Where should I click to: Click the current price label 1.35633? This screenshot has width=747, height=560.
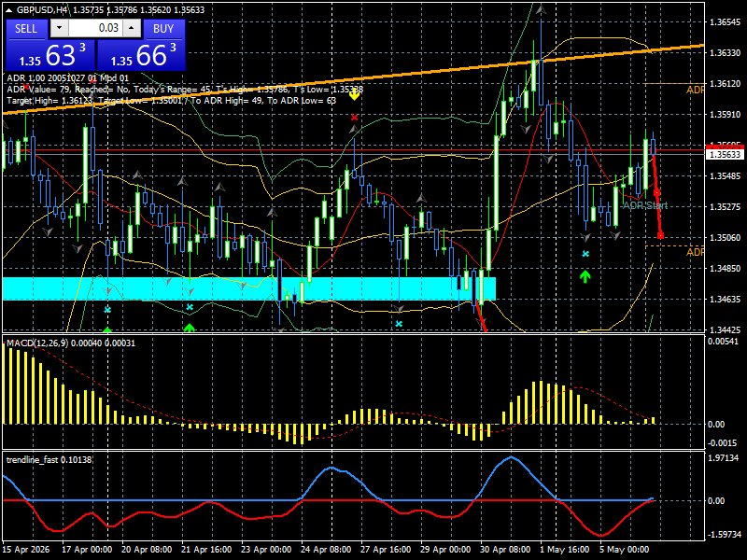click(726, 154)
